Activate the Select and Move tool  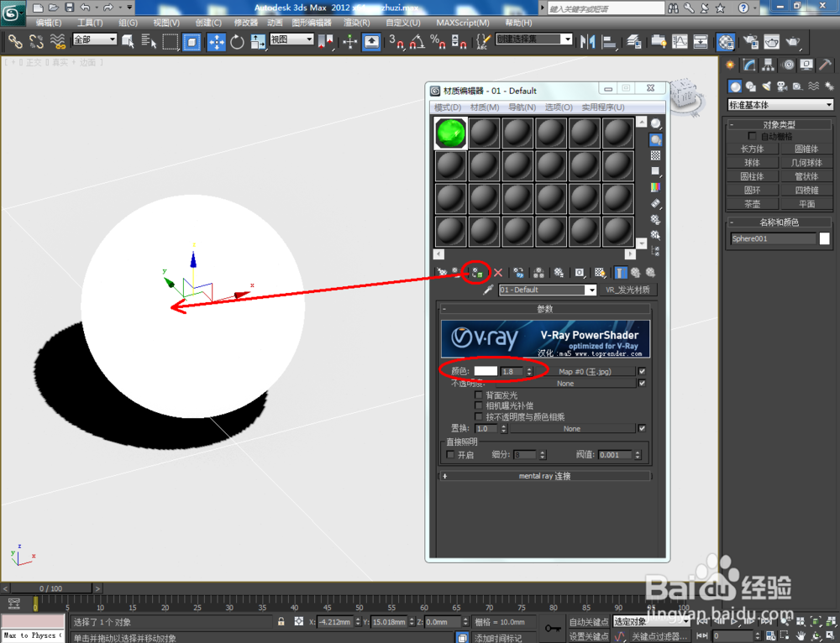217,42
